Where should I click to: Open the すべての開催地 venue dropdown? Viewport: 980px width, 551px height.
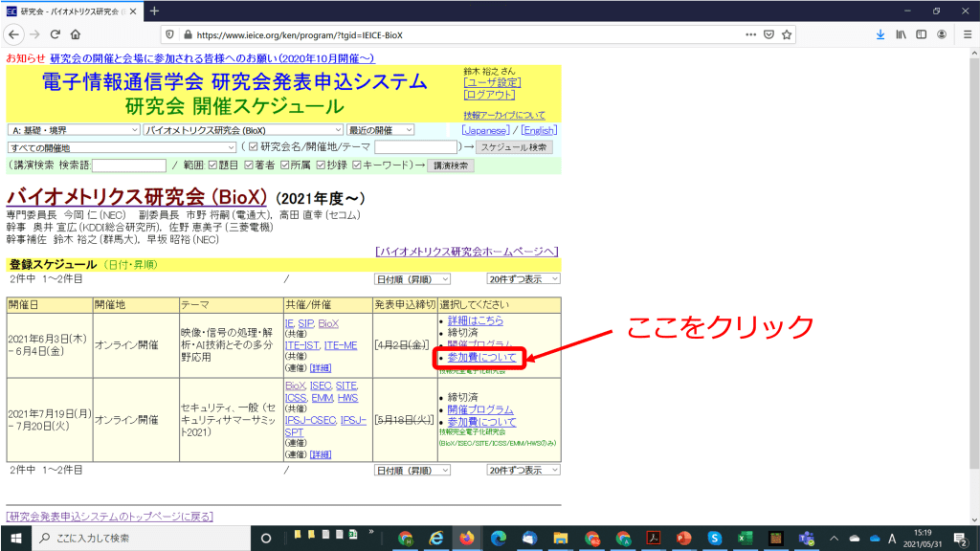[x=122, y=147]
